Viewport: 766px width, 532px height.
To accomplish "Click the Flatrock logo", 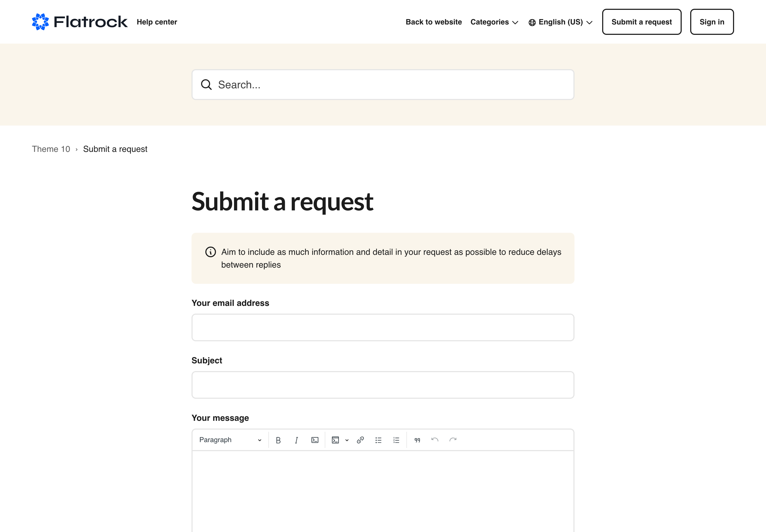I will coord(80,22).
